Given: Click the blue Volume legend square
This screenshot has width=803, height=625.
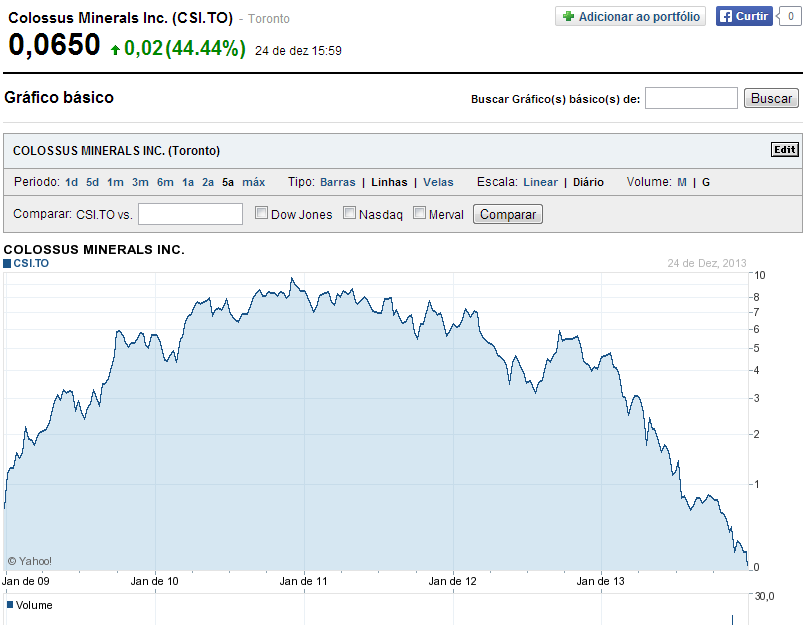Looking at the screenshot, I should 10,605.
